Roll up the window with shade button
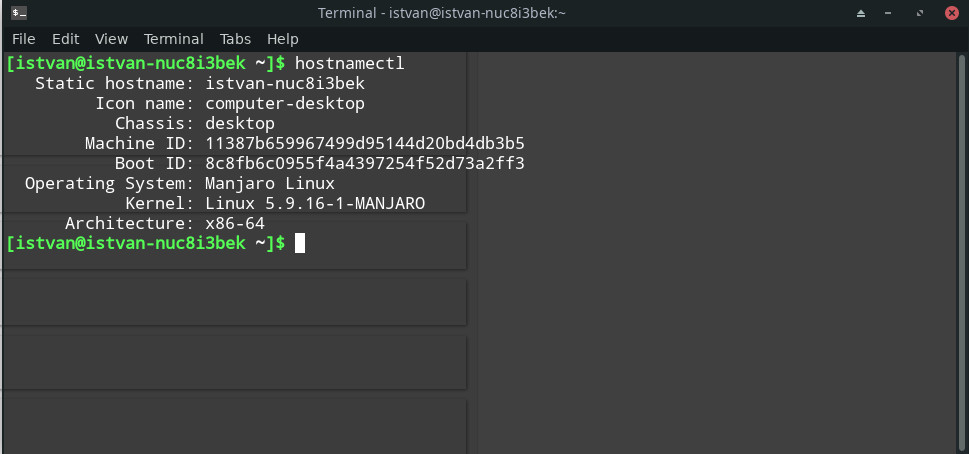 tap(861, 13)
